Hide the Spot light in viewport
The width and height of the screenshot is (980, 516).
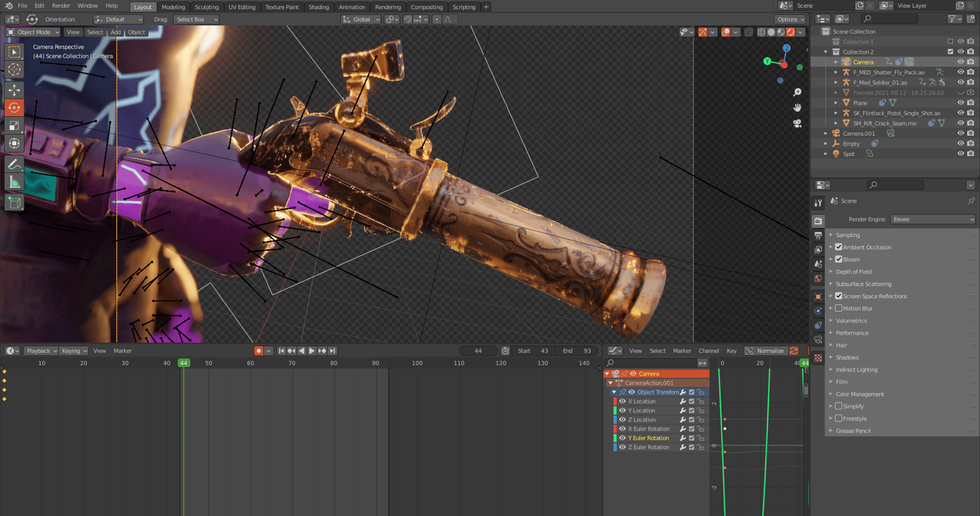[x=960, y=153]
